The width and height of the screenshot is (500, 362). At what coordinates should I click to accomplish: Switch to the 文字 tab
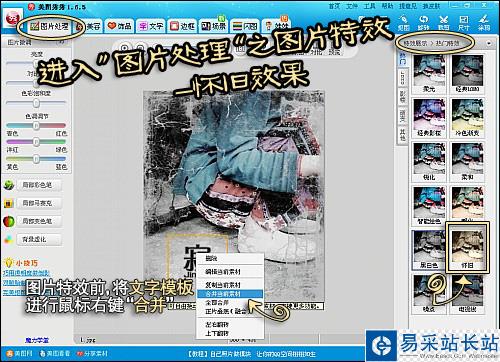point(151,26)
